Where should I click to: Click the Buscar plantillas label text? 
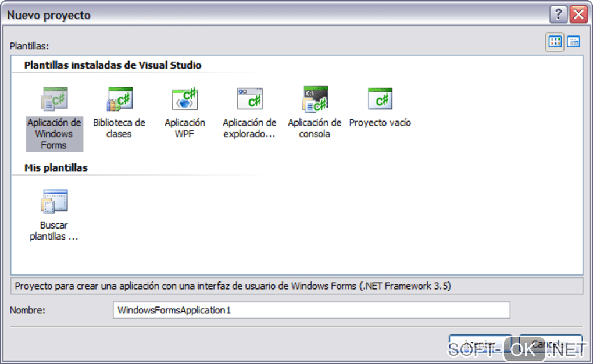click(54, 231)
